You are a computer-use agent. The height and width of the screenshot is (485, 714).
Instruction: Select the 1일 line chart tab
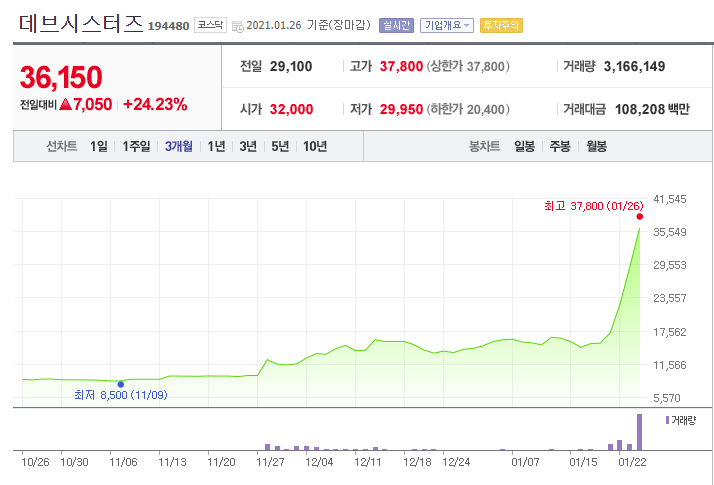[99, 146]
